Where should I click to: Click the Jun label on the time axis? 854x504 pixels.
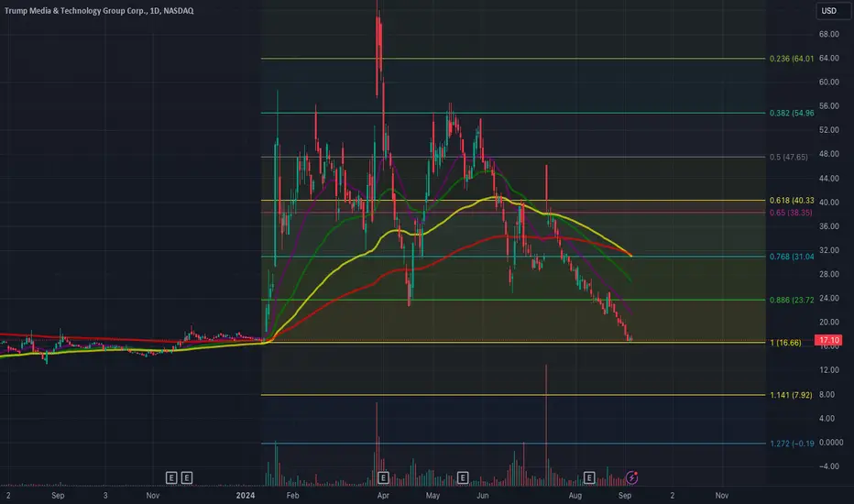pyautogui.click(x=483, y=495)
